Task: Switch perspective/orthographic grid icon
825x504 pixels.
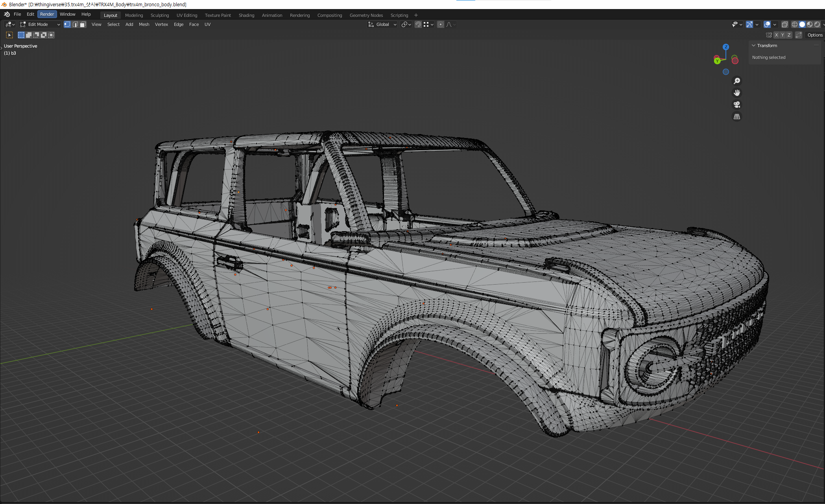Action: [737, 117]
